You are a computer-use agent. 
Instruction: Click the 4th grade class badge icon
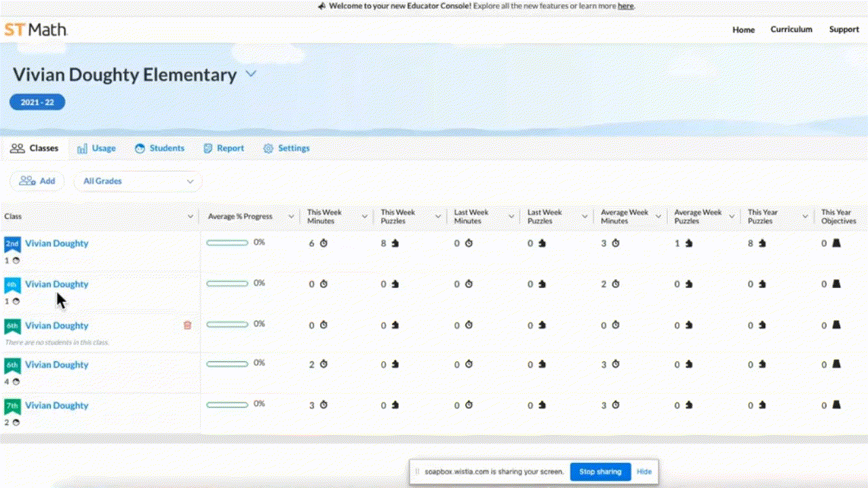click(x=12, y=285)
